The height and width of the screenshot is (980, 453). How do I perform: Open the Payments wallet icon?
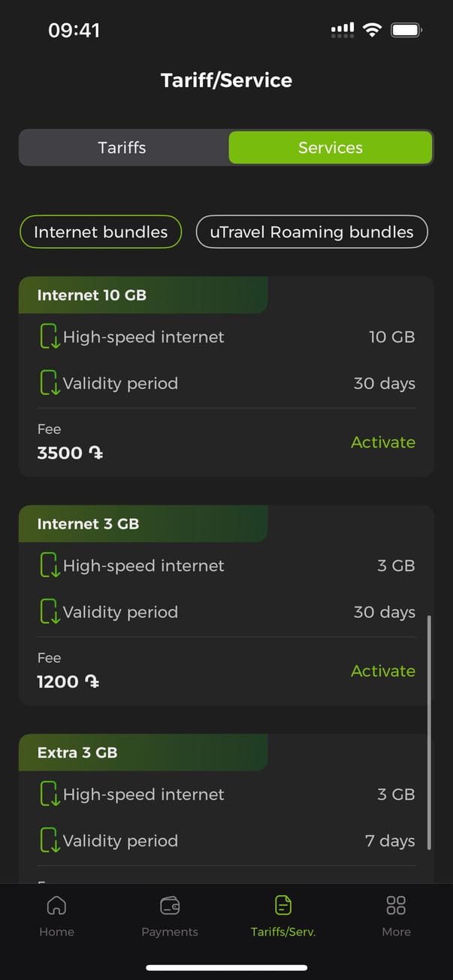(x=170, y=906)
